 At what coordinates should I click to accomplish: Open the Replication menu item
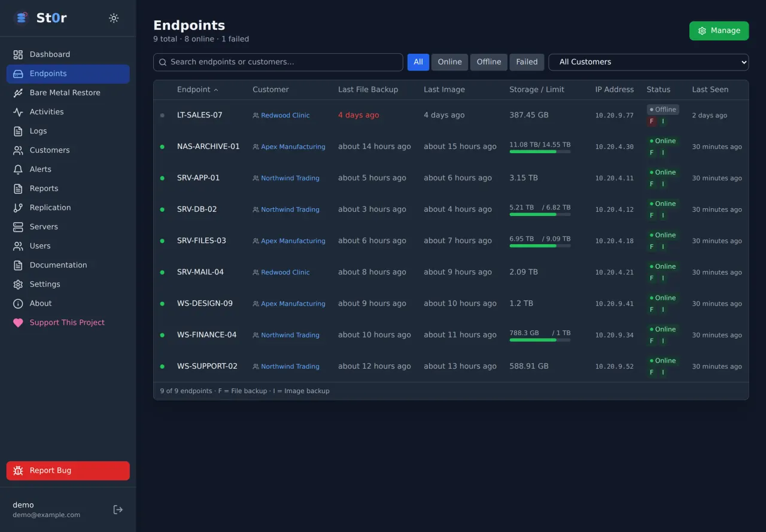coord(68,208)
